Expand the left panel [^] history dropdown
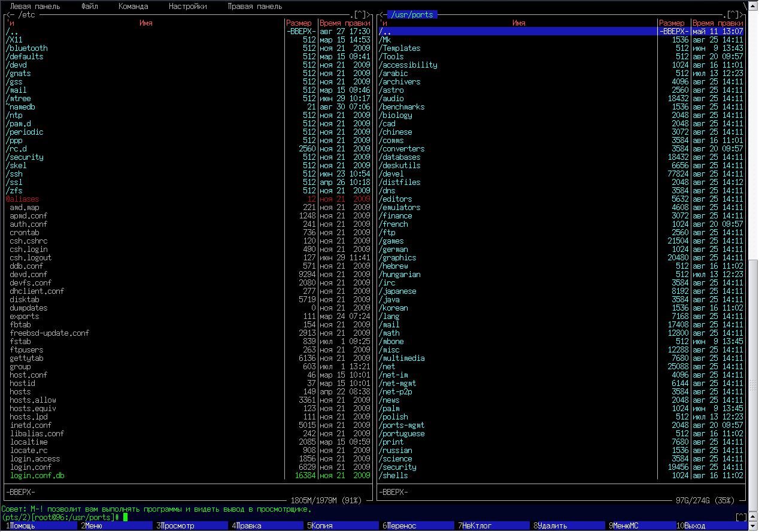 pos(360,14)
